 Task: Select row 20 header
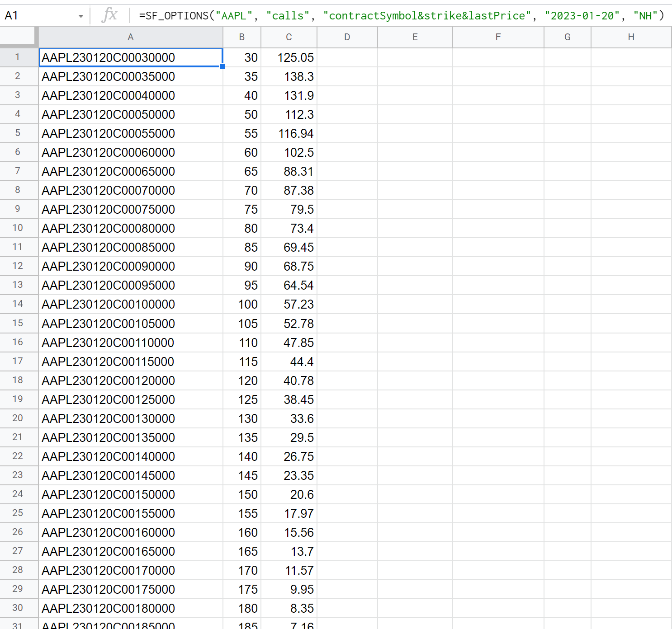[18, 418]
